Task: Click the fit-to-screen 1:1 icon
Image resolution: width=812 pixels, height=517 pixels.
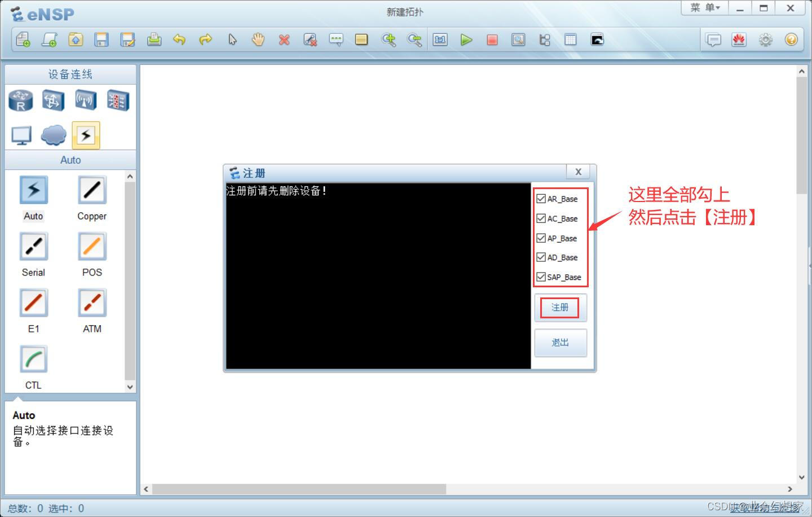Action: point(440,40)
